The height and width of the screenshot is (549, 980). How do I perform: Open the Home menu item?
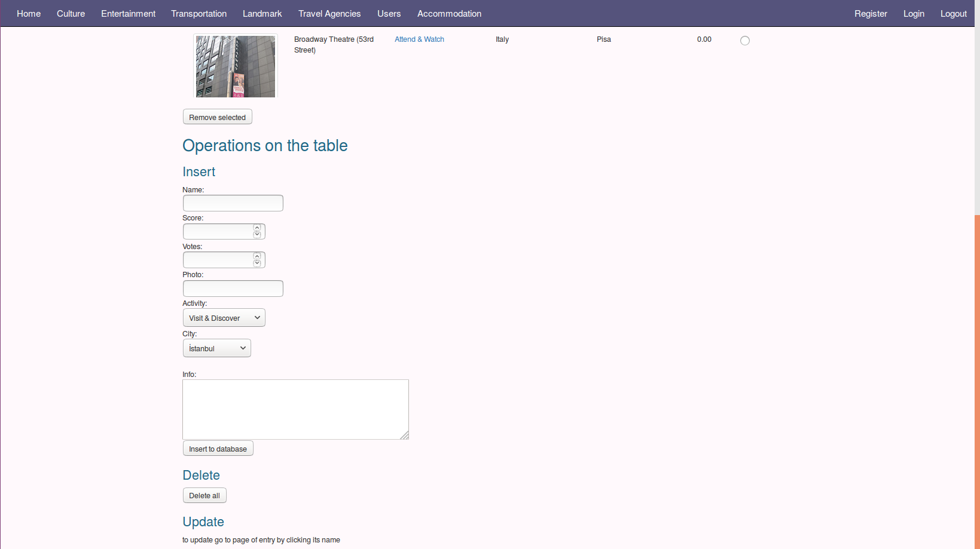[x=29, y=13]
